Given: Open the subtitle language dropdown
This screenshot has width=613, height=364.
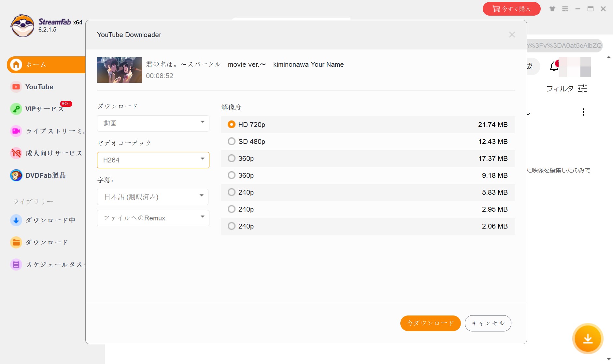Looking at the screenshot, I should click(153, 197).
